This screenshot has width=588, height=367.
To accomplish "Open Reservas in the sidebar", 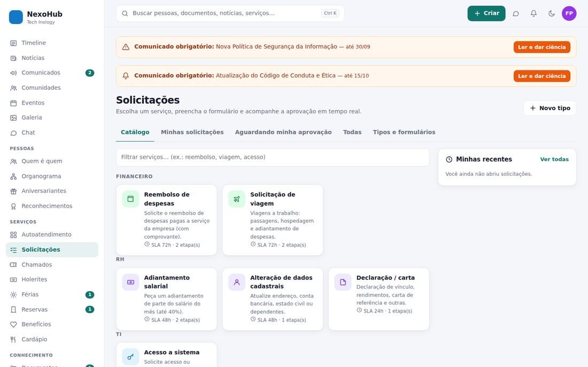I will pyautogui.click(x=52, y=309).
